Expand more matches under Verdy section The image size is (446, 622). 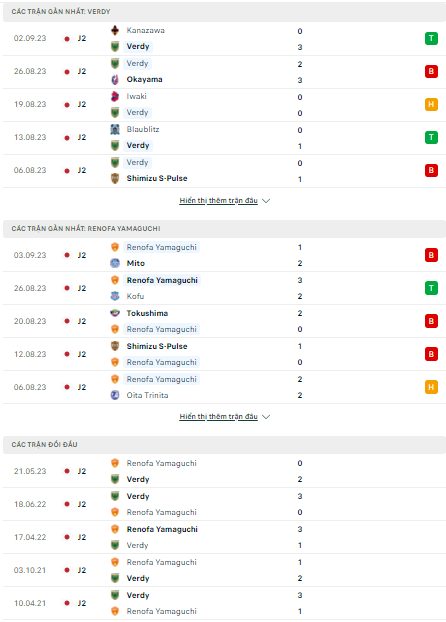(x=219, y=201)
